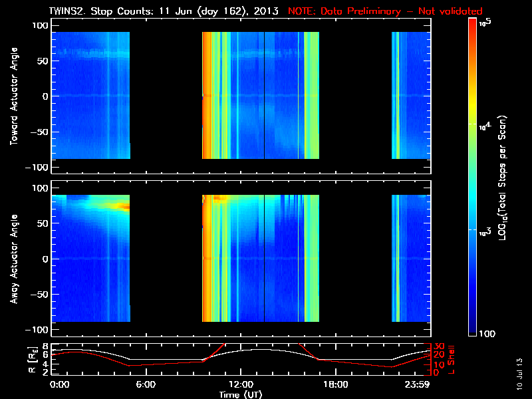
Task: Click the red 'L Shell' axis label
Action: (x=451, y=359)
